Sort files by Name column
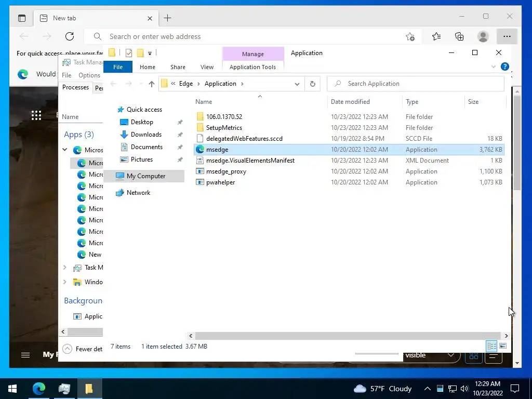Screen dimensions: 532x399 (x=260, y=101)
